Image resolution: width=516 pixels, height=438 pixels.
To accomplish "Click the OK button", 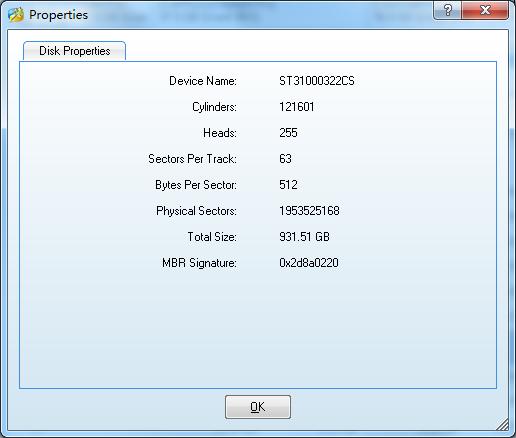I will point(258,407).
